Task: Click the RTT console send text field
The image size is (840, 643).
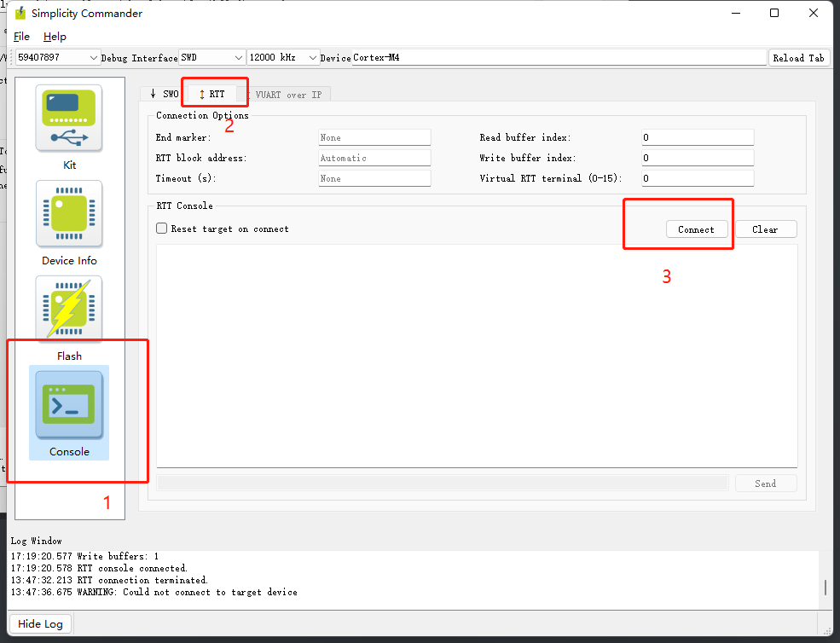Action: point(443,483)
